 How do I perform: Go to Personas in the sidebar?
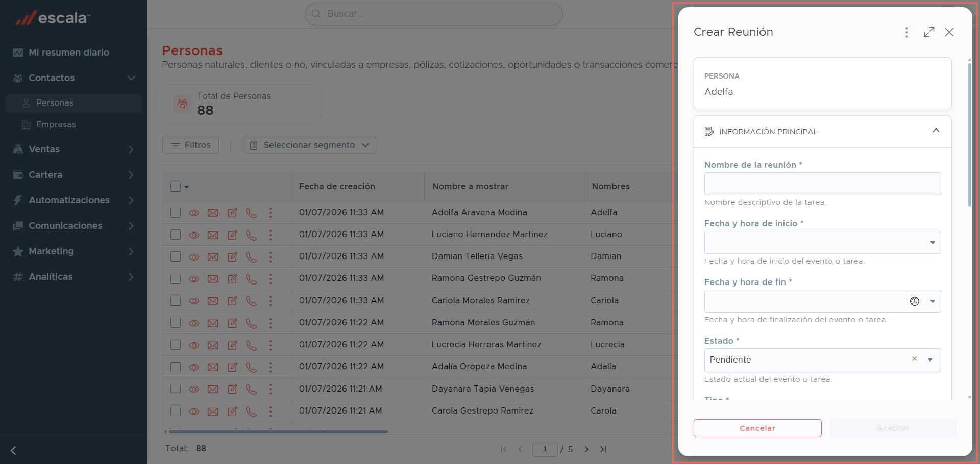pos(73,103)
